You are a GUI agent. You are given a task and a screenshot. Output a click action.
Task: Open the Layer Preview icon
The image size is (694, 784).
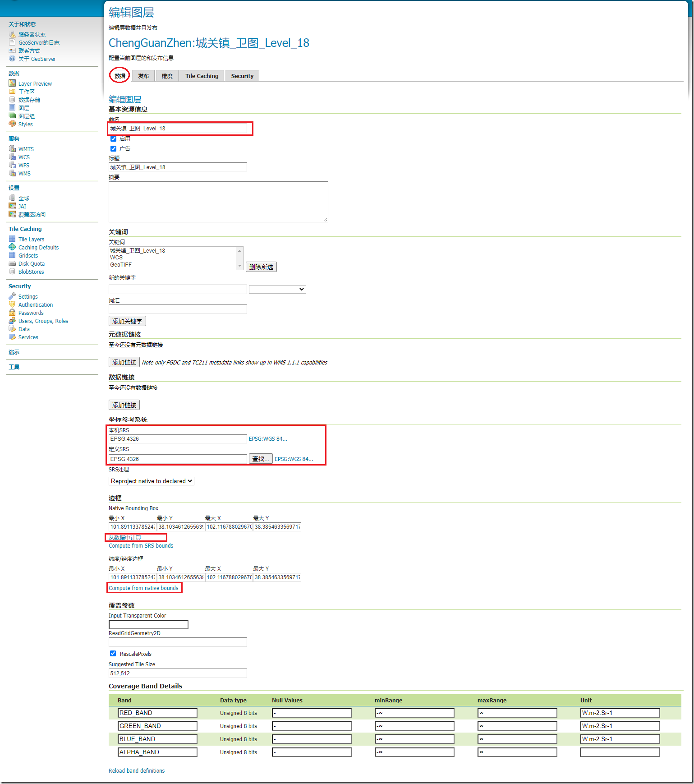coord(12,83)
